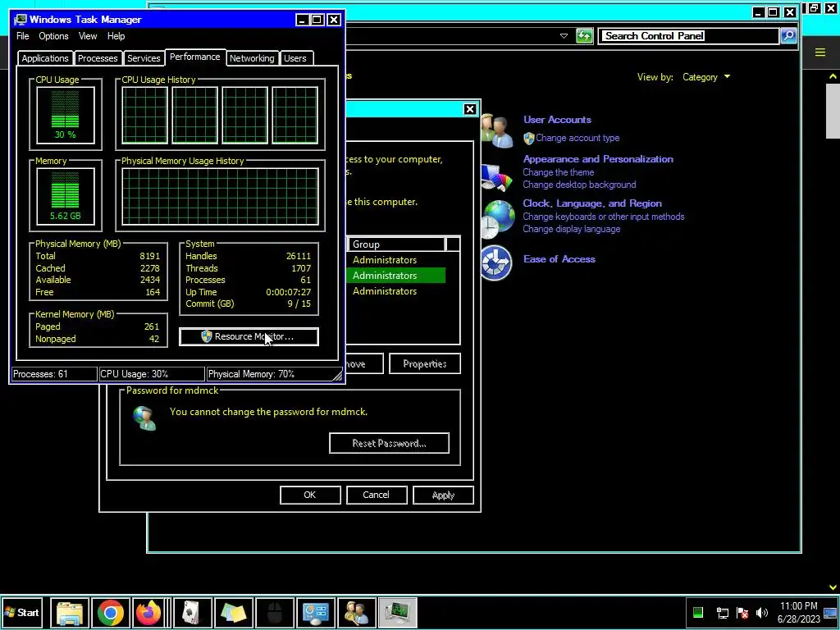Open the View by Category dropdown

coord(706,77)
